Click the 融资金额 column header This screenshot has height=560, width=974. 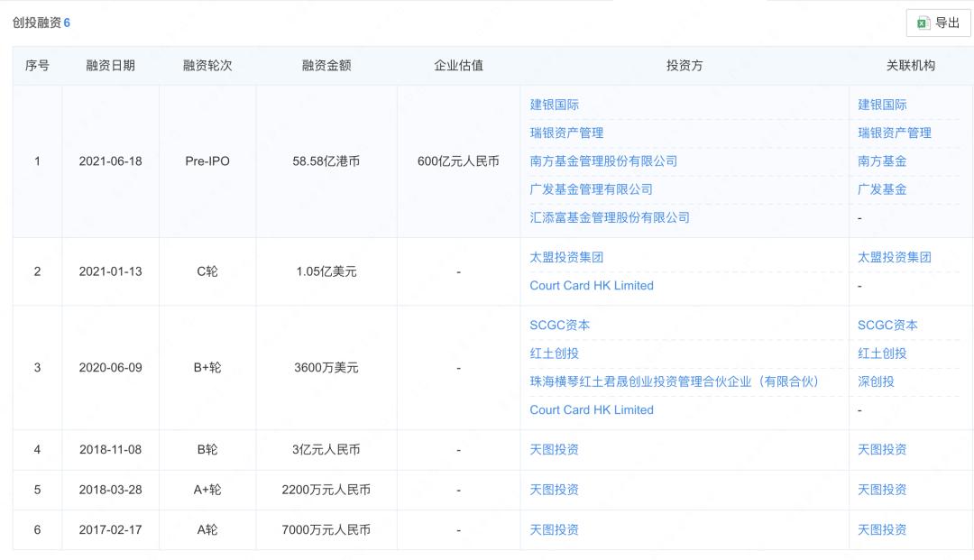click(x=326, y=66)
